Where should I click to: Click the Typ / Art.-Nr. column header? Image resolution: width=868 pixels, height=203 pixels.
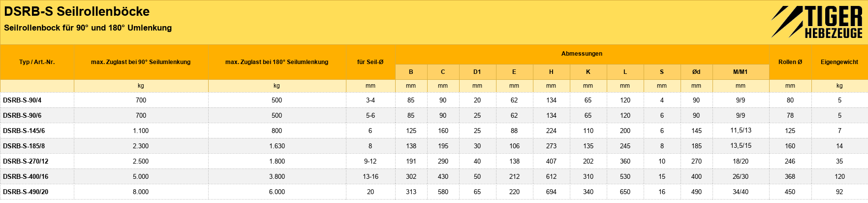tap(37, 62)
